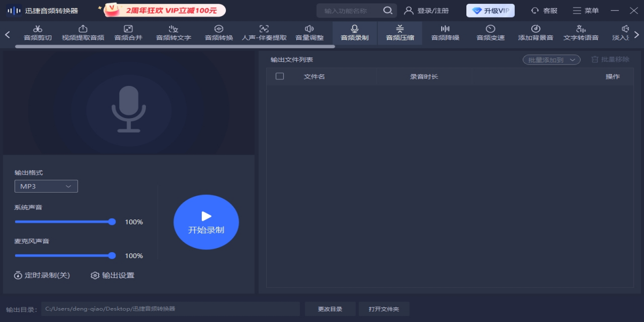This screenshot has height=322, width=644.
Task: Open the 人声-伴奏提取 tool
Action: [x=264, y=33]
